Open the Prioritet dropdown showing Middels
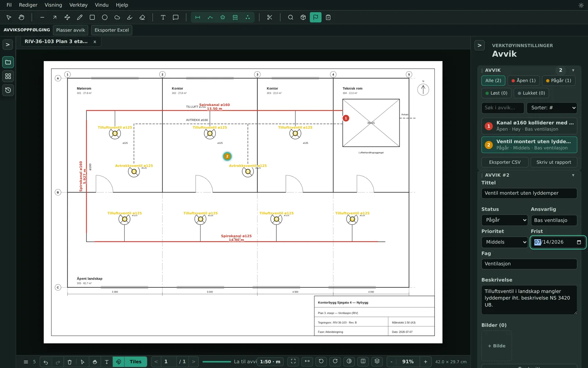The image size is (588, 368). tap(505, 242)
